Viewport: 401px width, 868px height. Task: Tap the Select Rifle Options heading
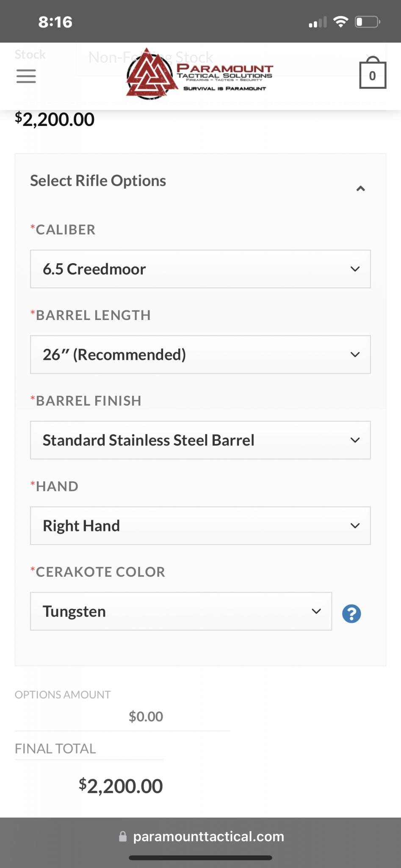98,181
